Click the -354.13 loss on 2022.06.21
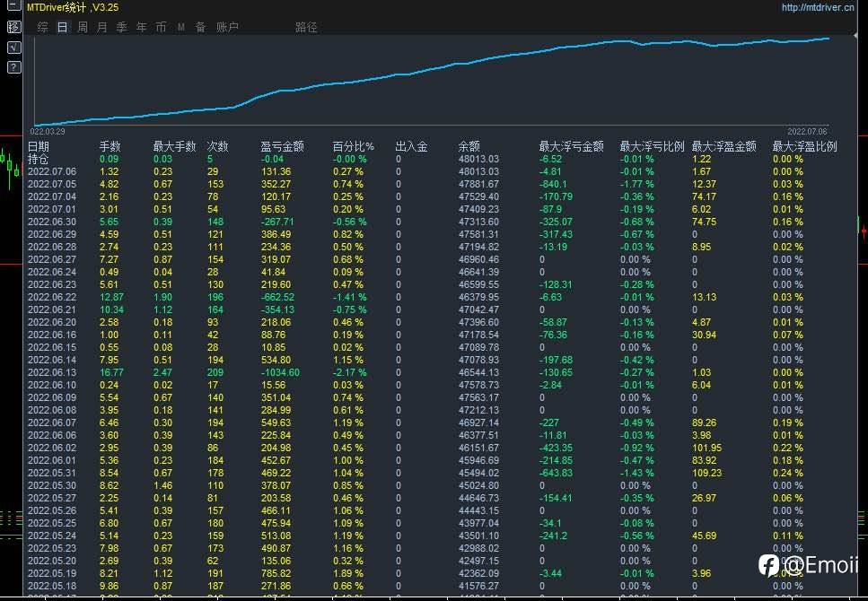The height and width of the screenshot is (601, 868). click(277, 309)
